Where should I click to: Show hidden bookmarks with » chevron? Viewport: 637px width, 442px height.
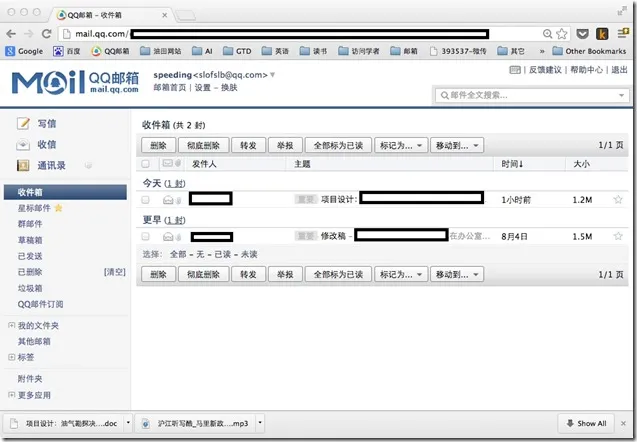[x=542, y=51]
